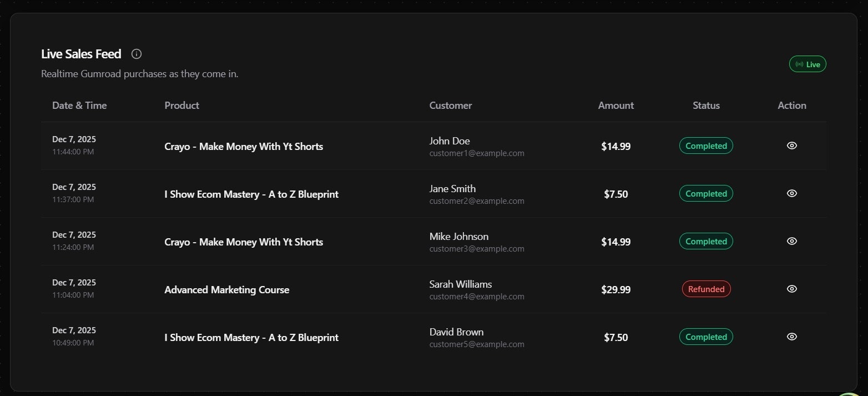Open eye icon for Jane Smith's order
Image resolution: width=868 pixels, height=396 pixels.
(792, 193)
